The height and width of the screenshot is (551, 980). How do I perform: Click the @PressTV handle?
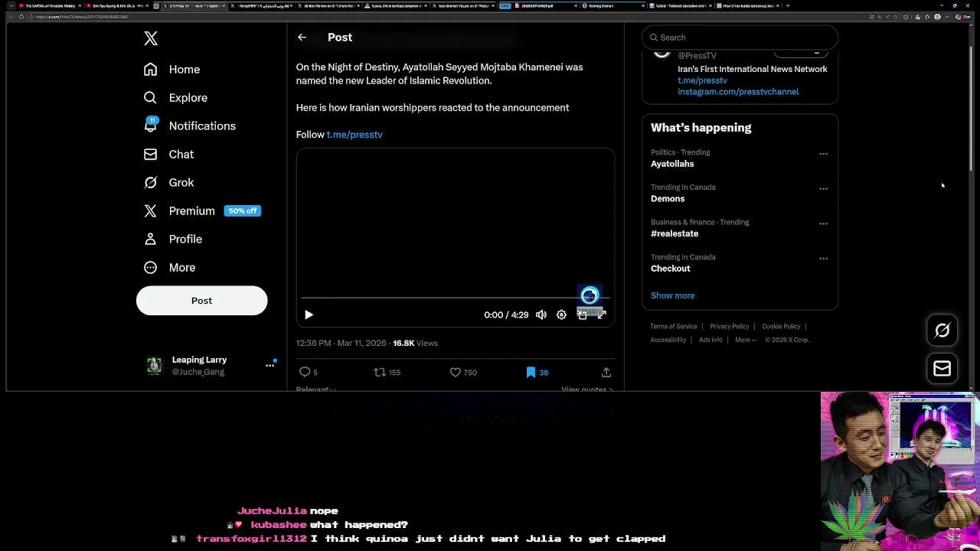coord(697,56)
